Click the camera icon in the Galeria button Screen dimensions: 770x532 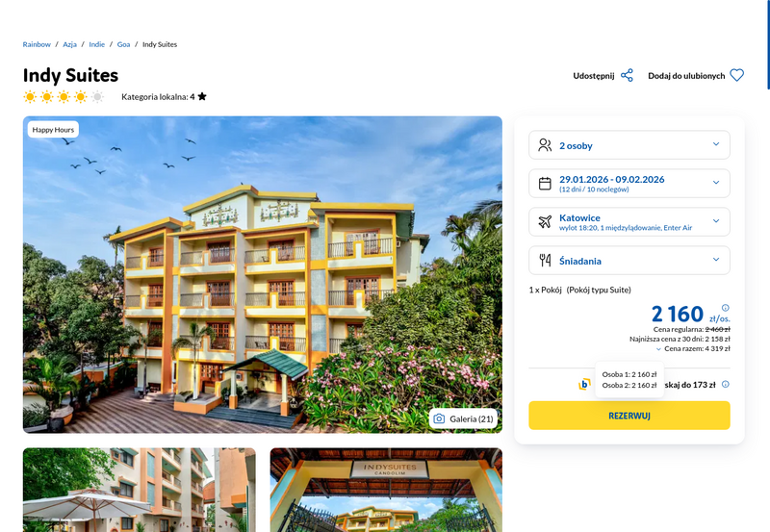439,418
